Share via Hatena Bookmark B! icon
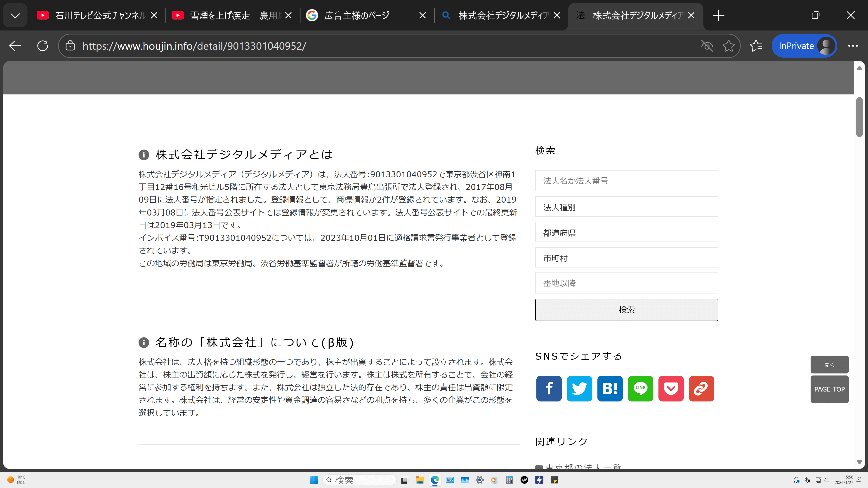Viewport: 868px width, 488px height. pyautogui.click(x=610, y=388)
